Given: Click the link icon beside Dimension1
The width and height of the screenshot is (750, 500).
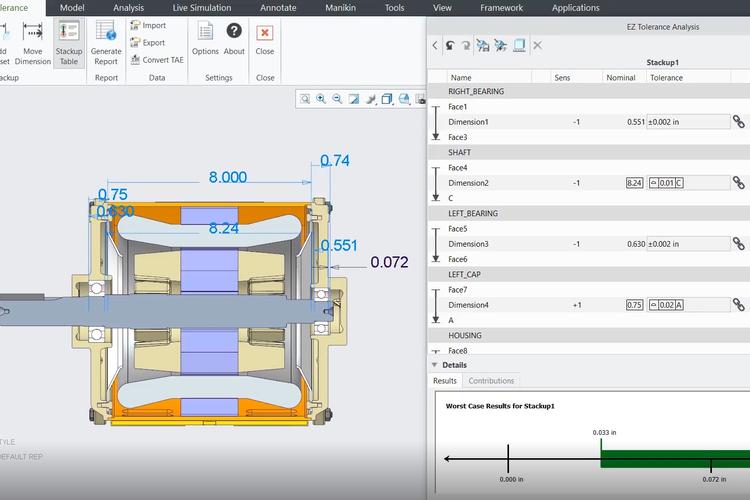Looking at the screenshot, I should (739, 121).
